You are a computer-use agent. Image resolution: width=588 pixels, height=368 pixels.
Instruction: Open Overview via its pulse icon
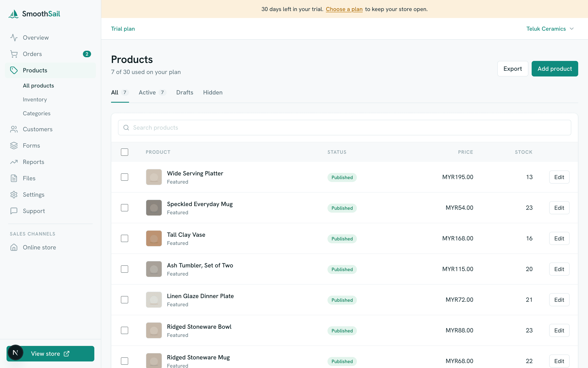(x=14, y=37)
